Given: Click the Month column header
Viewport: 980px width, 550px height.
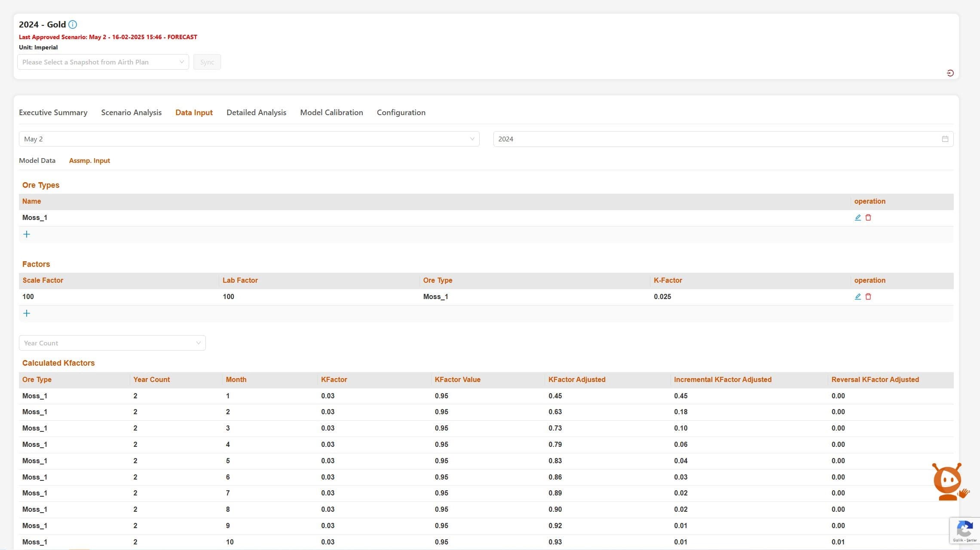Looking at the screenshot, I should tap(236, 380).
